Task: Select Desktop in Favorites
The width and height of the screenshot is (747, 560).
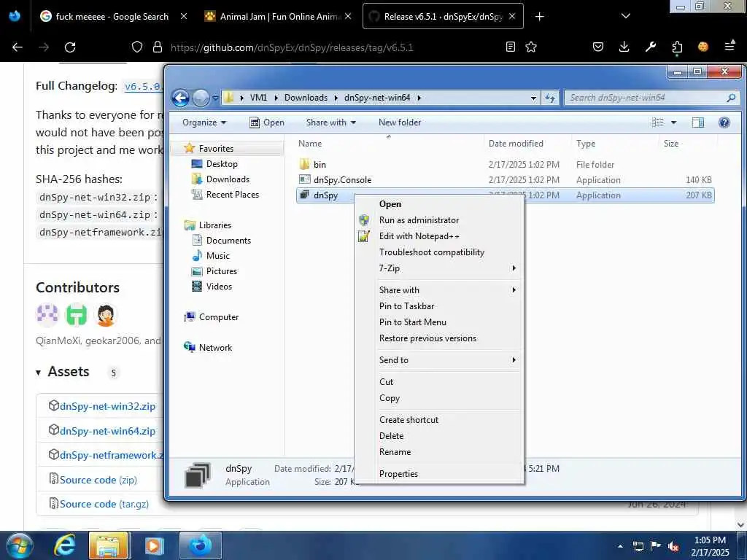Action: pyautogui.click(x=222, y=164)
